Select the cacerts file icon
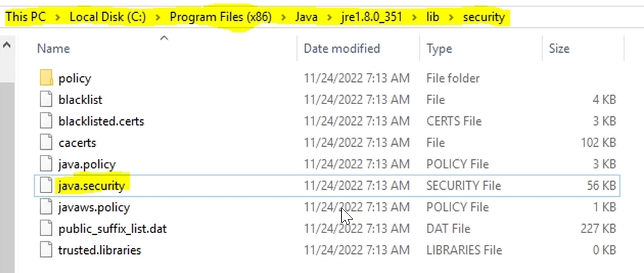The width and height of the screenshot is (644, 273). pos(46,142)
